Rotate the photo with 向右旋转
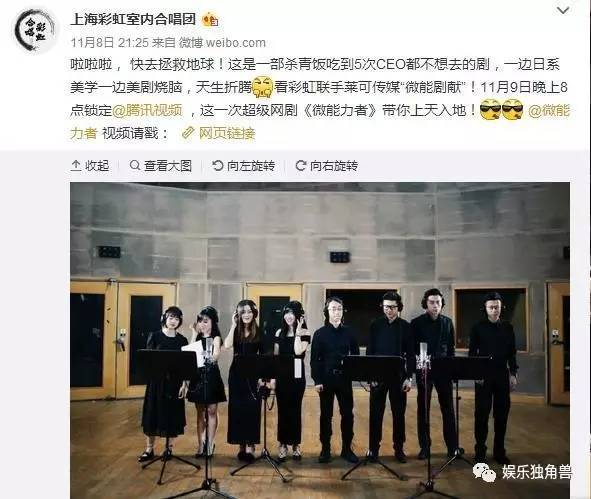Viewport: 591px width, 499px height. point(326,165)
